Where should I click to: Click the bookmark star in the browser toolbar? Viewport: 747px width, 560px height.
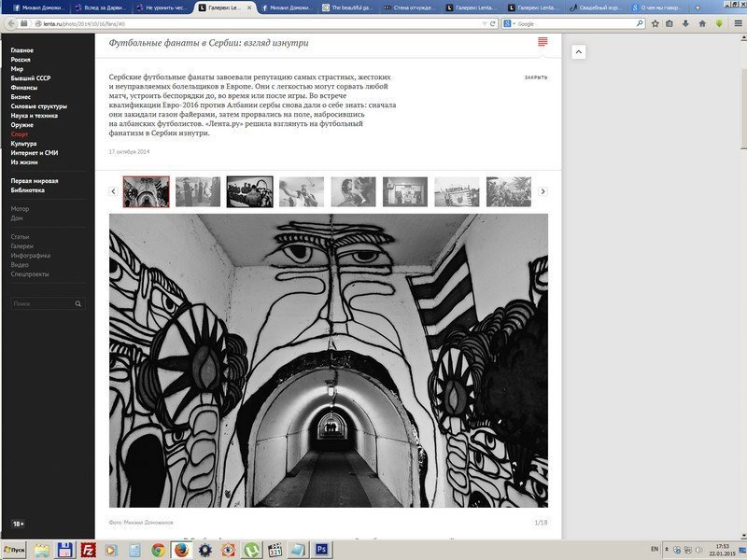click(655, 22)
